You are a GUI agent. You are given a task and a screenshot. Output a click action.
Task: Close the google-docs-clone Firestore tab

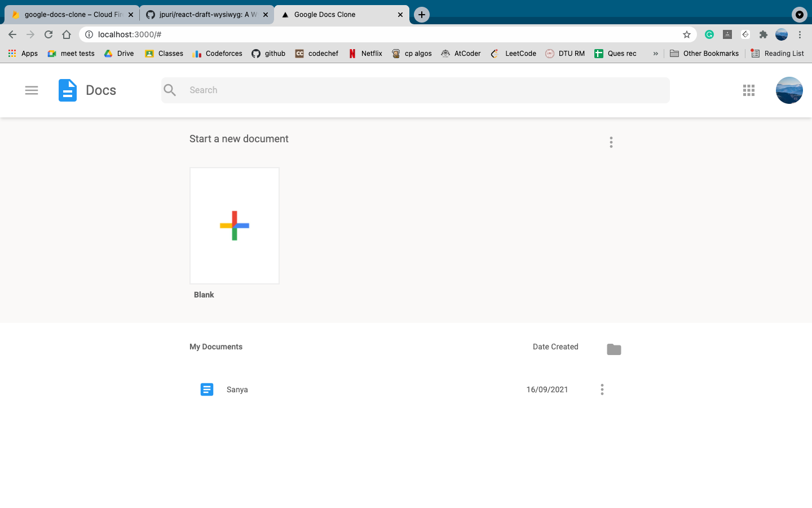tap(131, 15)
